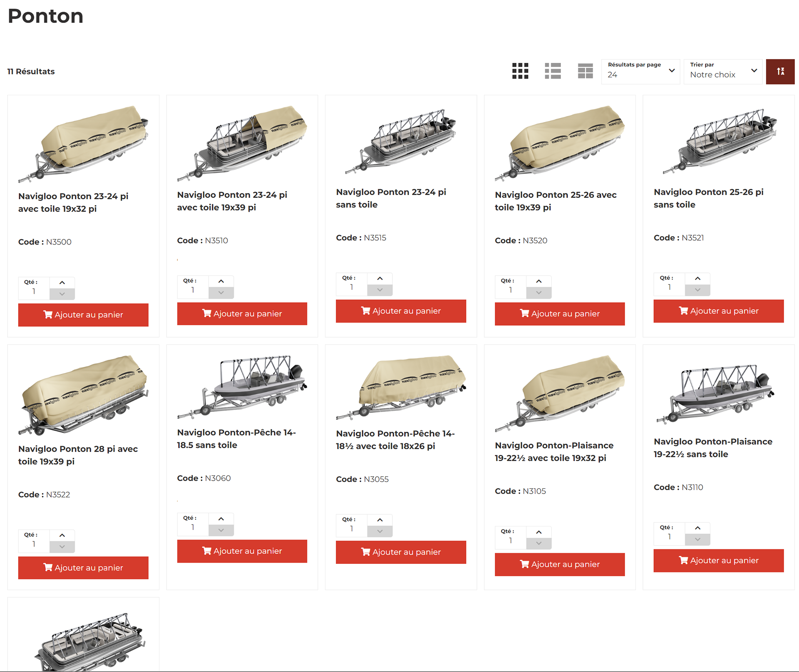Add Ponton 25-26 pi sans toile to cart
799x672 pixels.
[x=719, y=311]
